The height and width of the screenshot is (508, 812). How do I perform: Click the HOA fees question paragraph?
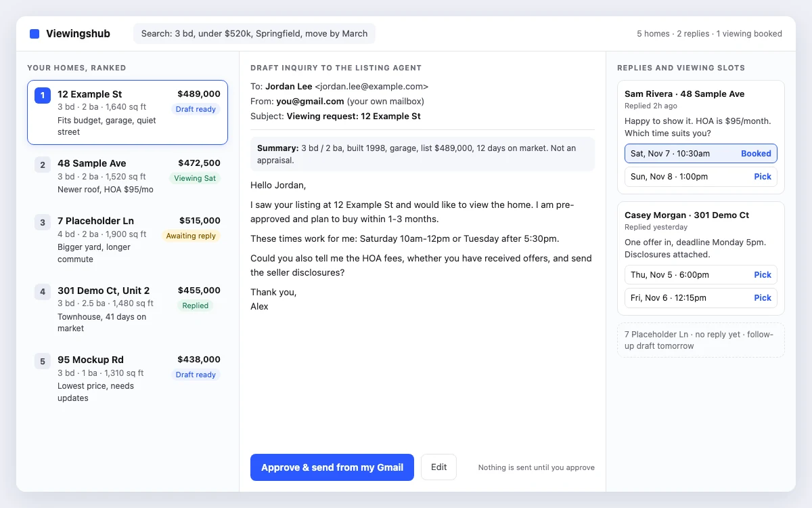(x=421, y=266)
